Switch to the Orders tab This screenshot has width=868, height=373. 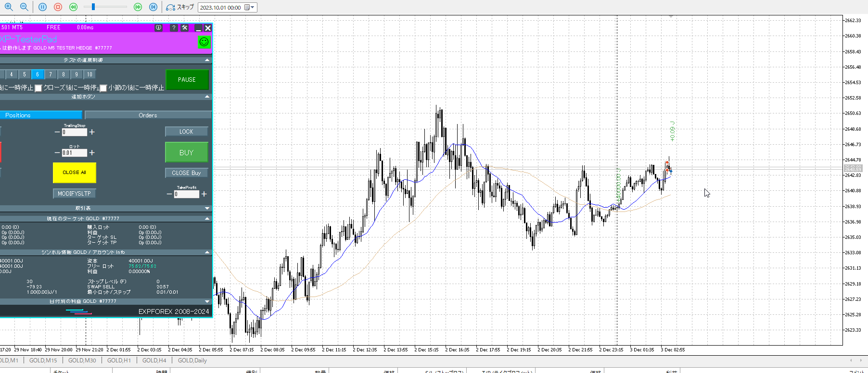[x=148, y=115]
